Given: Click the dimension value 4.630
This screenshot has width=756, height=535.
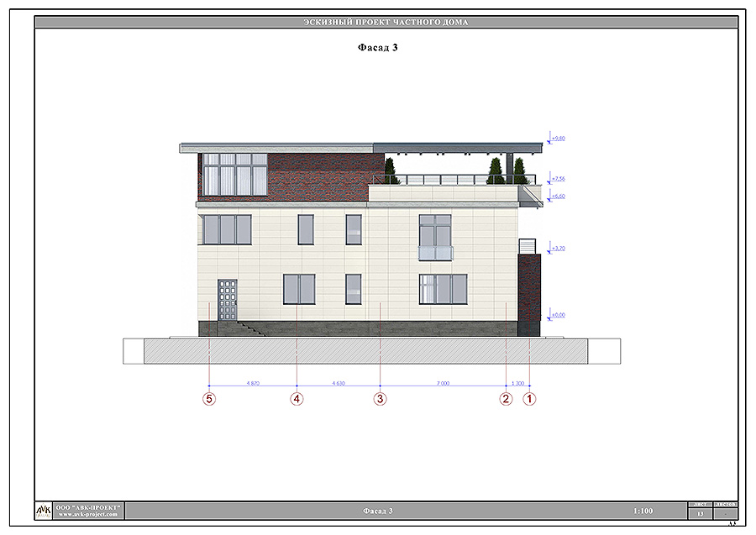Looking at the screenshot, I should [339, 383].
